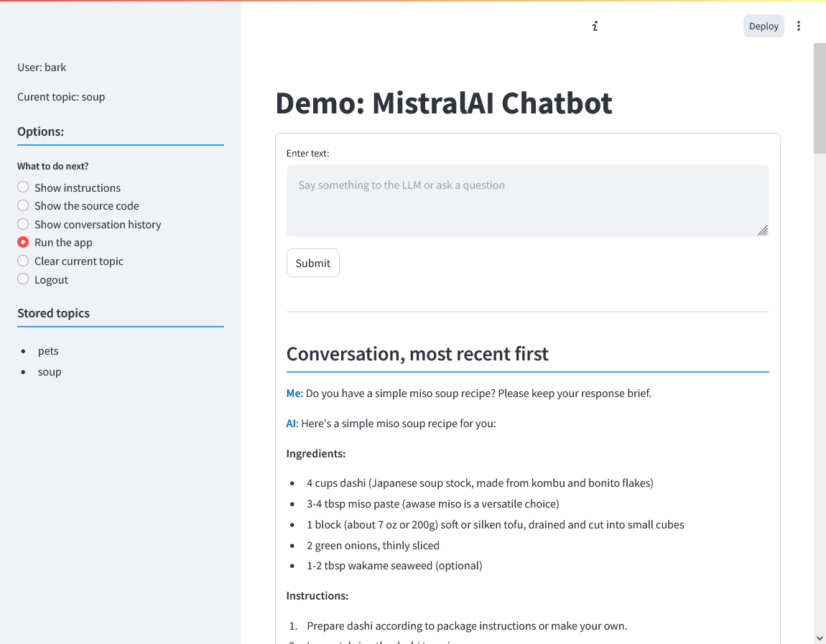
Task: Submit the entered text
Action: click(x=313, y=263)
